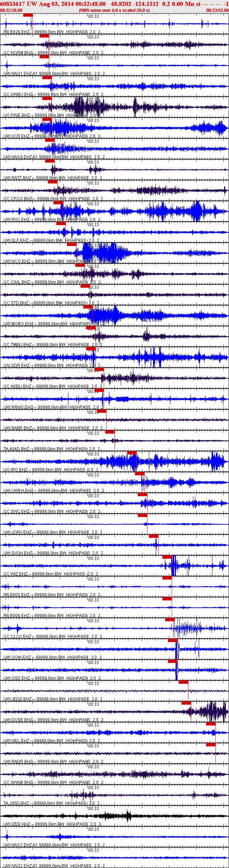Select the CN GDR EHZ station label

pos(52,366)
